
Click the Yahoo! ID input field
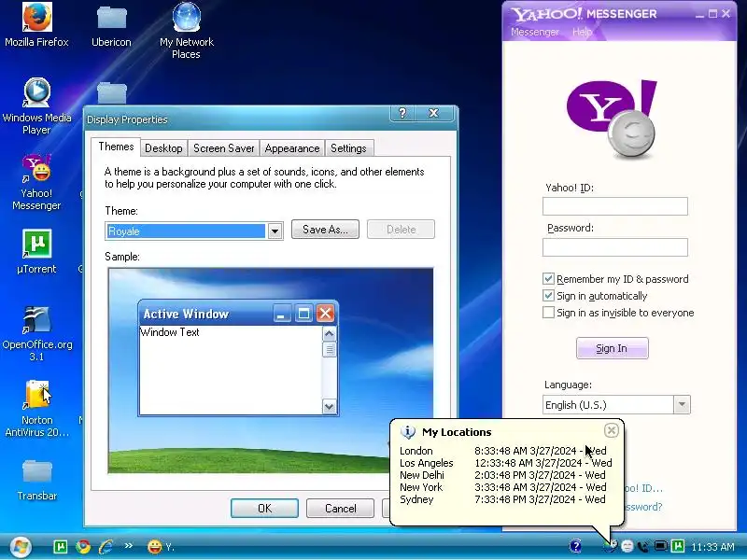tap(615, 206)
